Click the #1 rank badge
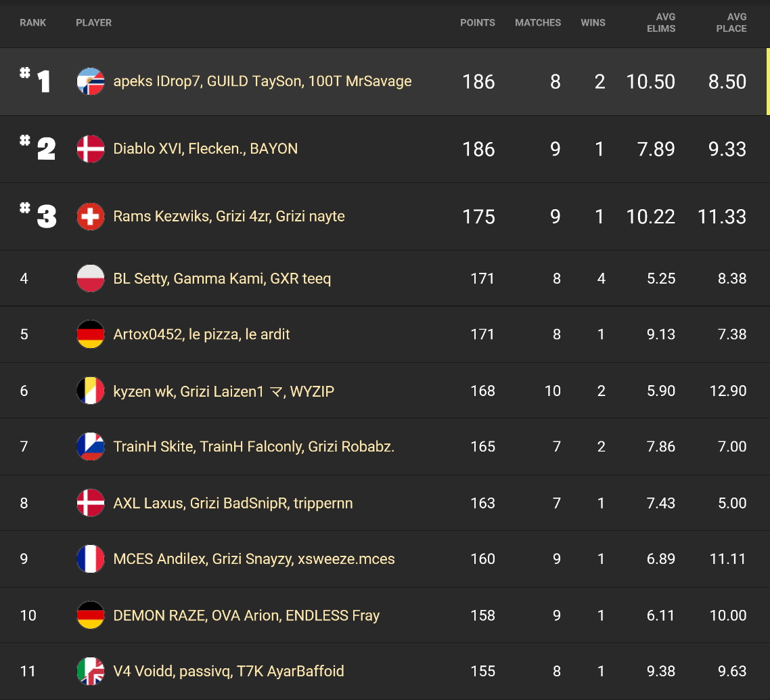Screen dimensions: 770x700 35,81
